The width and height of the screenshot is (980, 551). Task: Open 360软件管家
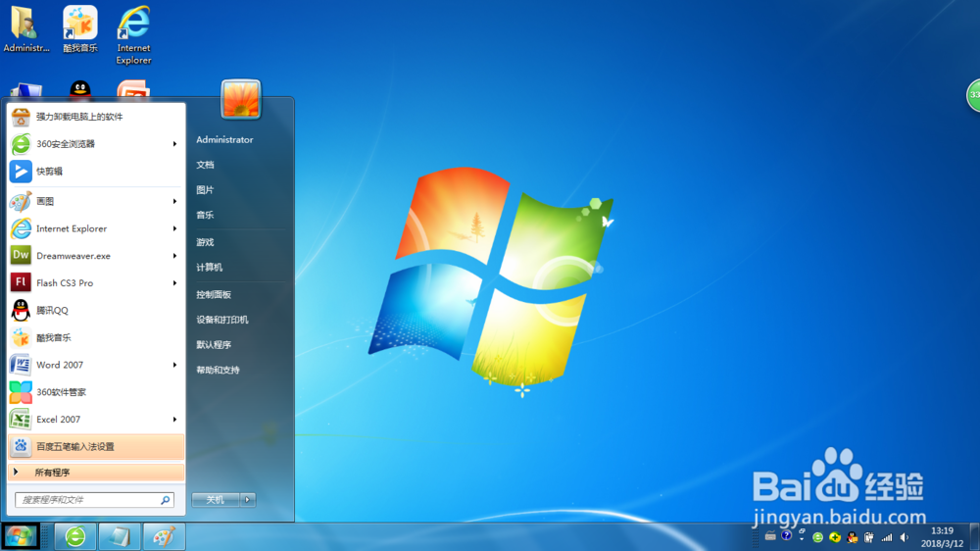pos(96,392)
